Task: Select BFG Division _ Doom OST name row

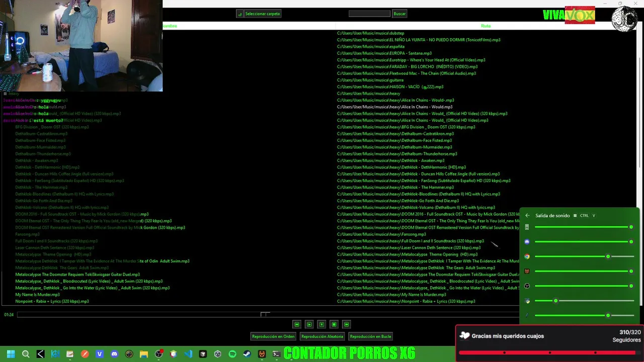Action: coord(52,127)
